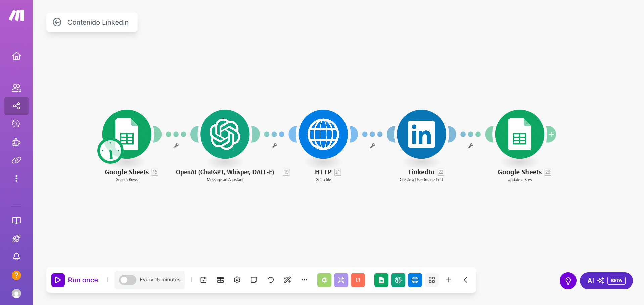Image resolution: width=644 pixels, height=305 pixels.
Task: Open the What's new rocket icon
Action: pyautogui.click(x=16, y=238)
